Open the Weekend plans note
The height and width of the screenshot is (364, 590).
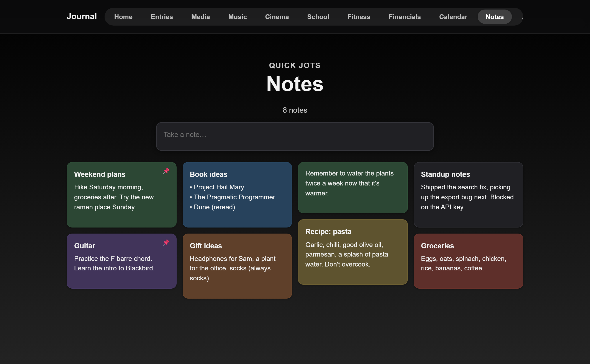point(121,195)
